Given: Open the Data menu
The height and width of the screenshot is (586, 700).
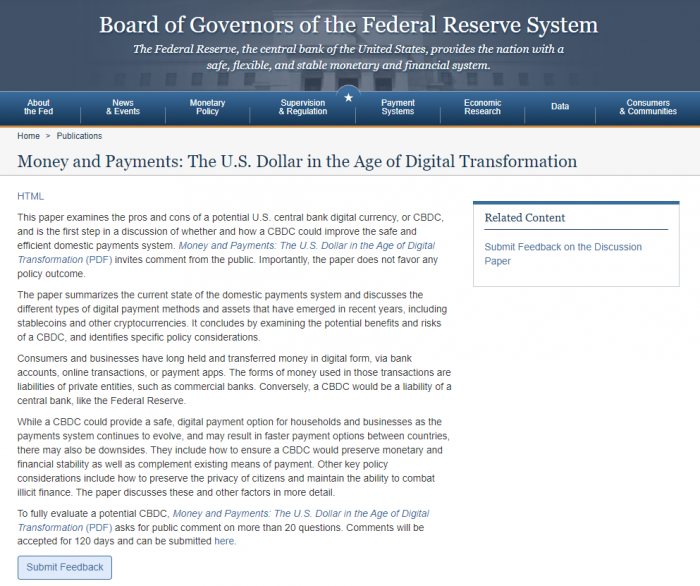Looking at the screenshot, I should 560,106.
